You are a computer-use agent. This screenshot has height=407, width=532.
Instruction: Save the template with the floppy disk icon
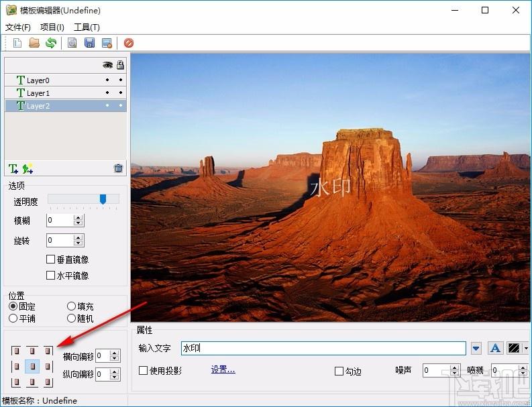click(x=90, y=43)
